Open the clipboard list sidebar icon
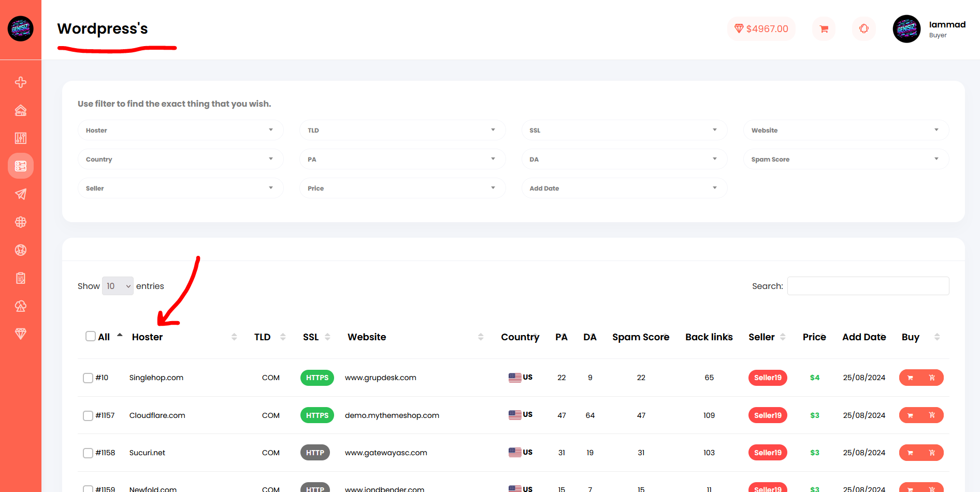980x492 pixels. click(21, 278)
